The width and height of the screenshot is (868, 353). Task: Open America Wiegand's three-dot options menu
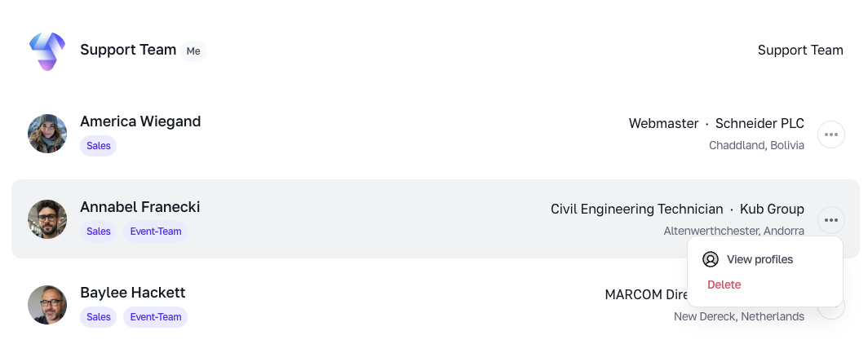point(831,135)
